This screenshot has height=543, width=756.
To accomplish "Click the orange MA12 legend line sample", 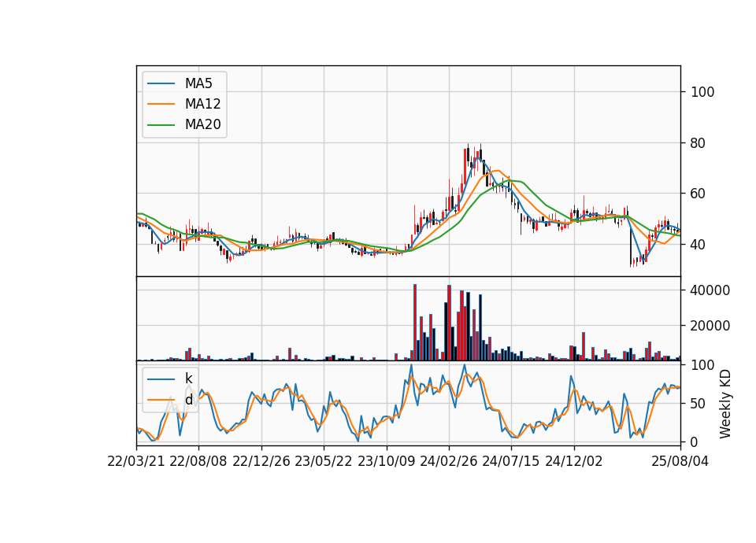I will pos(161,104).
